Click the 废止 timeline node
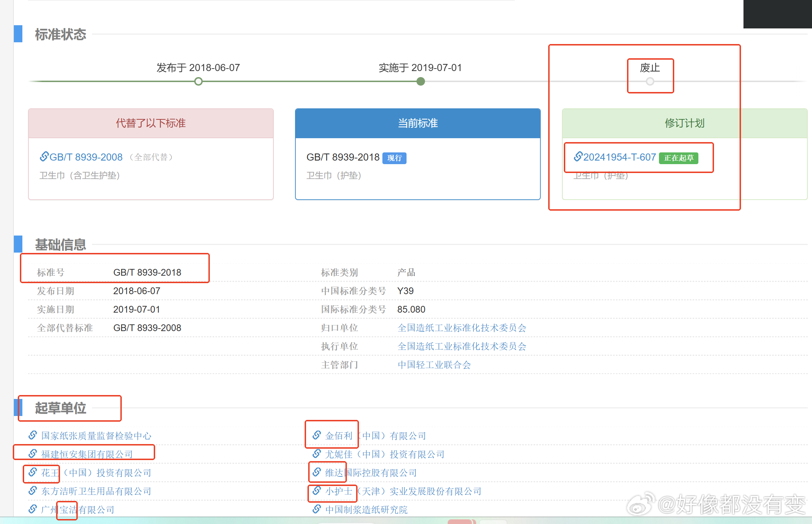Viewport: 812px width, 524px height. click(650, 82)
